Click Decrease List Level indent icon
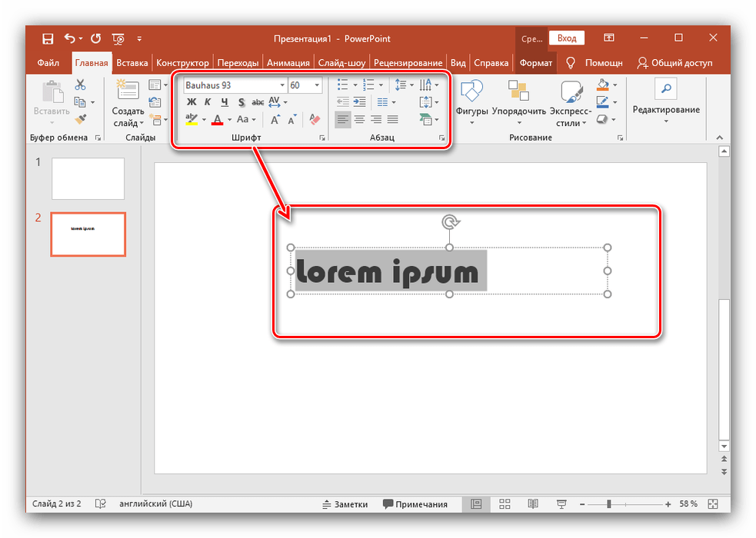Viewport: 756px width, 538px height. coord(343,102)
